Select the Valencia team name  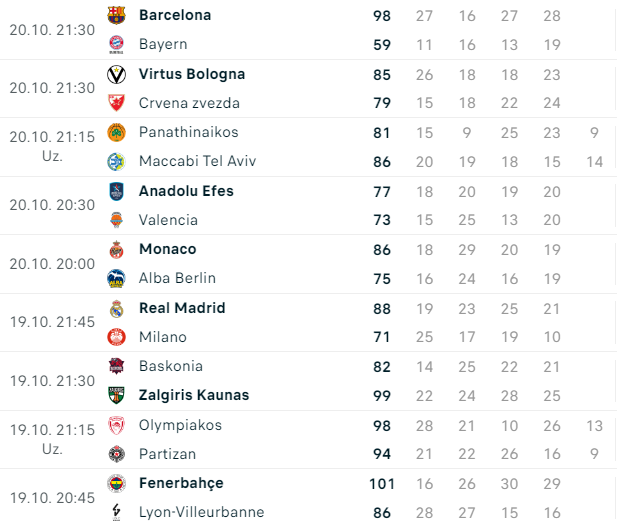click(168, 220)
